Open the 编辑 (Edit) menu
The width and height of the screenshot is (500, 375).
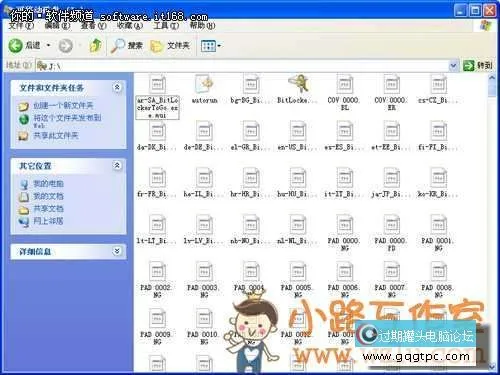tap(57, 25)
